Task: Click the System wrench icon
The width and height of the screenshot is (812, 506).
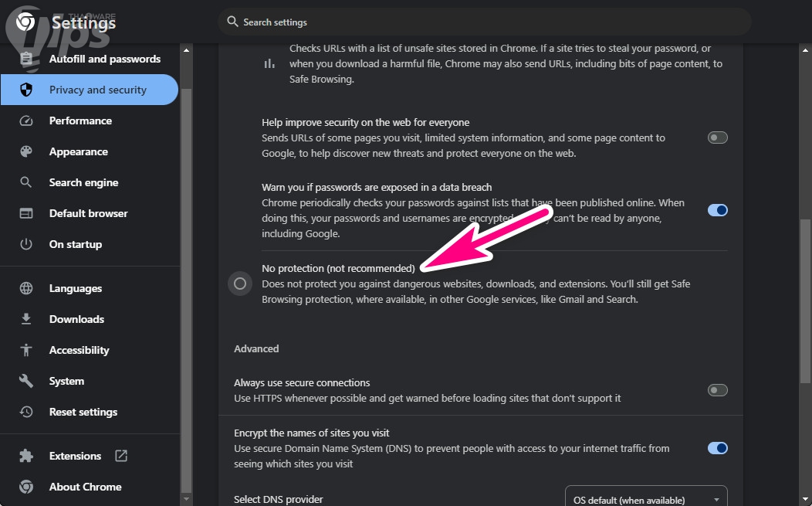Action: point(26,381)
